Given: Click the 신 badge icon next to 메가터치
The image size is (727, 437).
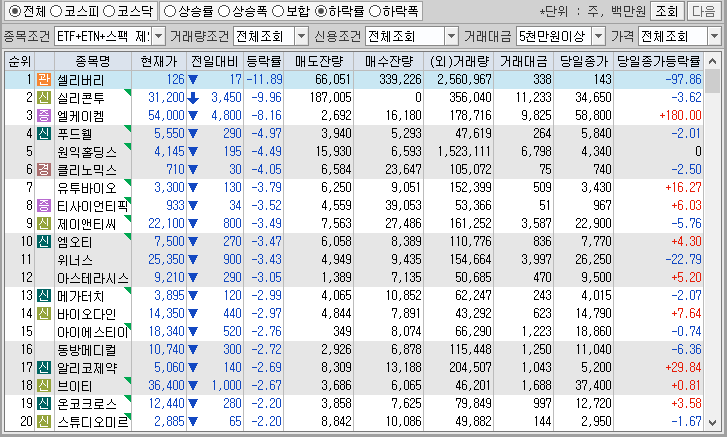Looking at the screenshot, I should point(44,295).
